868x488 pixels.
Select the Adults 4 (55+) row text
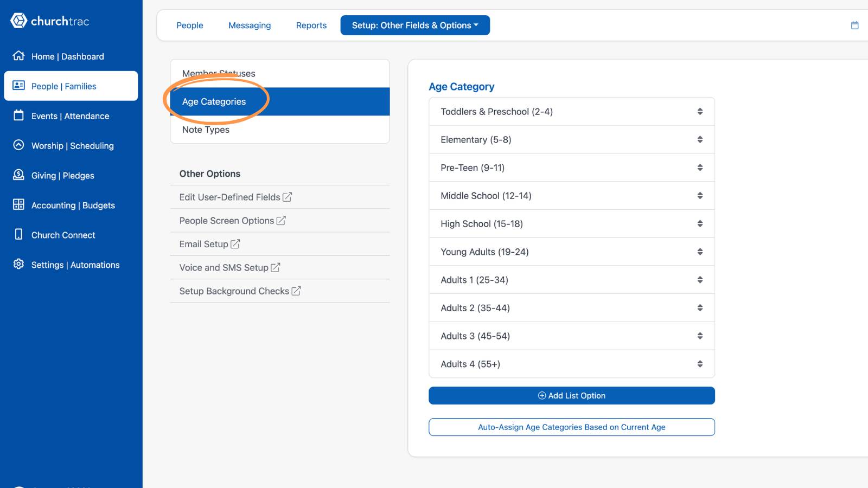click(x=470, y=364)
